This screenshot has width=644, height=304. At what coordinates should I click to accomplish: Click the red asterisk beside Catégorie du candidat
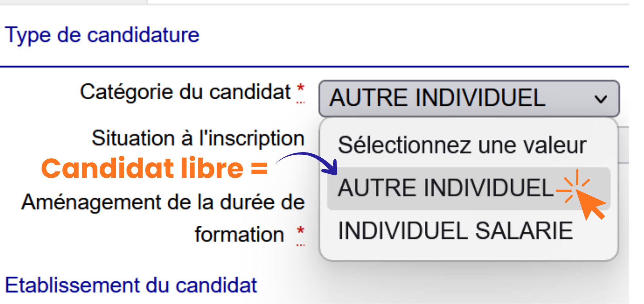click(x=300, y=88)
